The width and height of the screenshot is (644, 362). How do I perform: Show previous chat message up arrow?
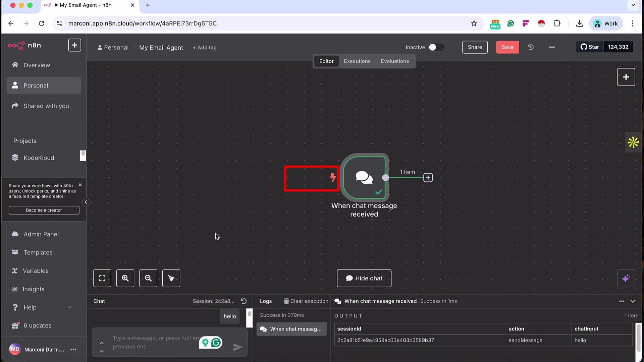(x=102, y=343)
